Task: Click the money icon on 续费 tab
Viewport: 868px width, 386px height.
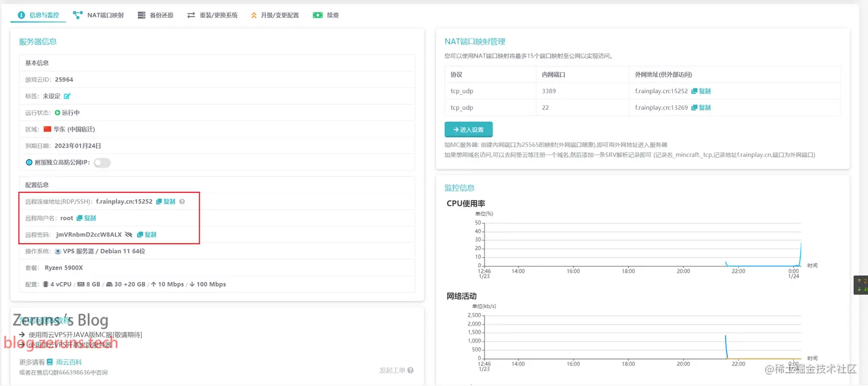Action: pos(317,15)
